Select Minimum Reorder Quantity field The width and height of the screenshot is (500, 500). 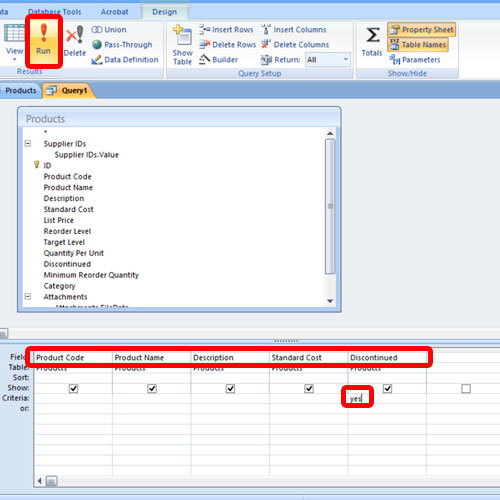tap(91, 275)
